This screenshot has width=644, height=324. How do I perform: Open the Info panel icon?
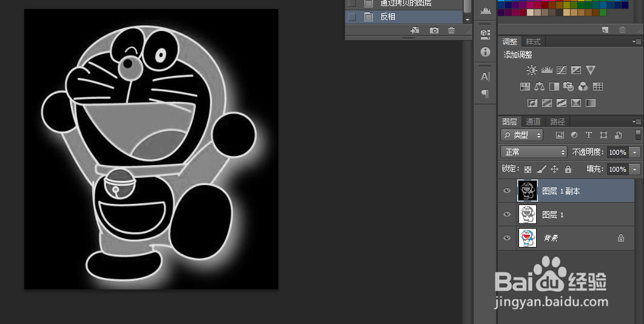[486, 52]
